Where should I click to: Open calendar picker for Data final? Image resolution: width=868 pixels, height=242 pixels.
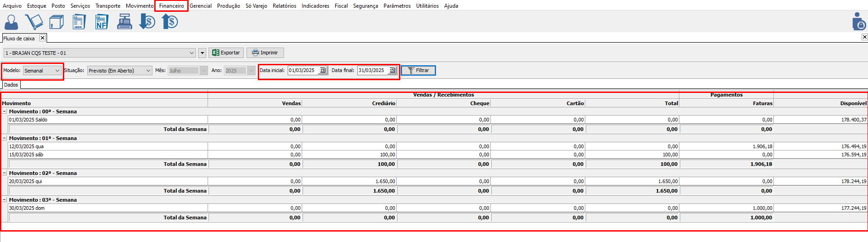393,70
